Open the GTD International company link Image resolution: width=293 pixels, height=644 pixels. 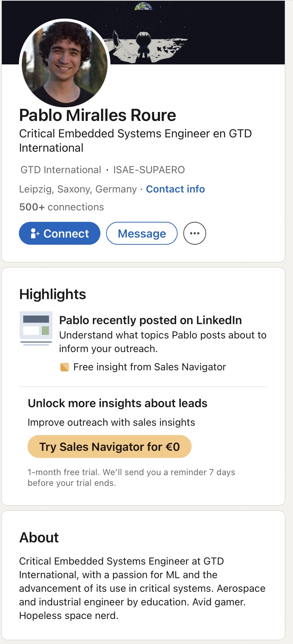pyautogui.click(x=61, y=170)
